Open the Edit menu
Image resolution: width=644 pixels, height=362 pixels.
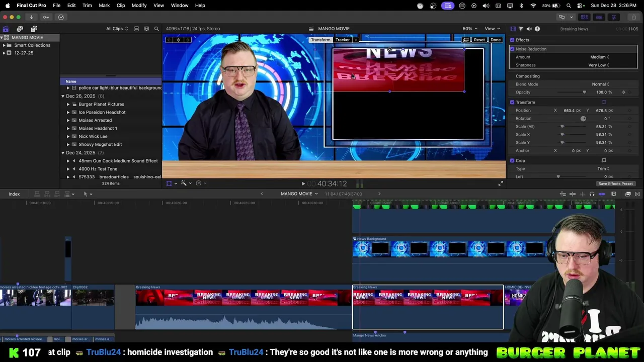71,5
